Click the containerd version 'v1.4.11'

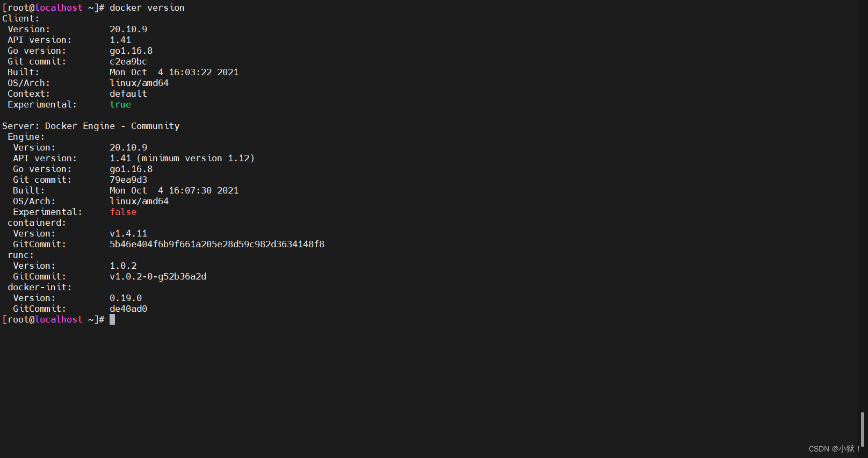(128, 233)
